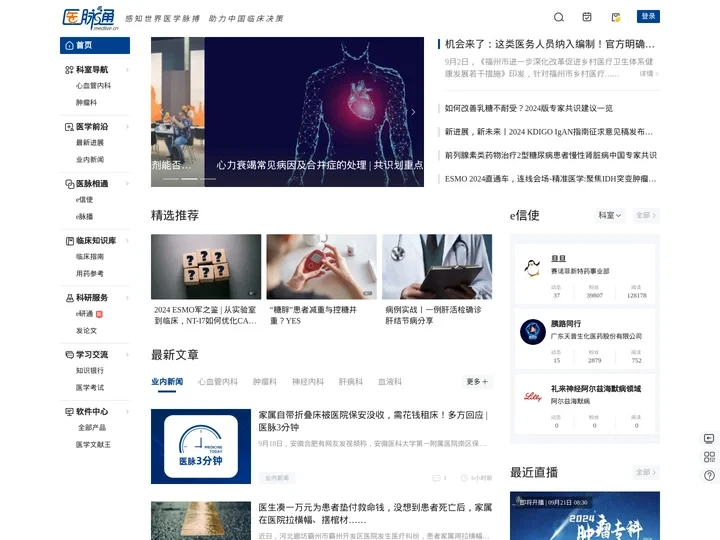The width and height of the screenshot is (720, 540).
Task: Click the feedback icon on right edge
Action: (x=709, y=439)
